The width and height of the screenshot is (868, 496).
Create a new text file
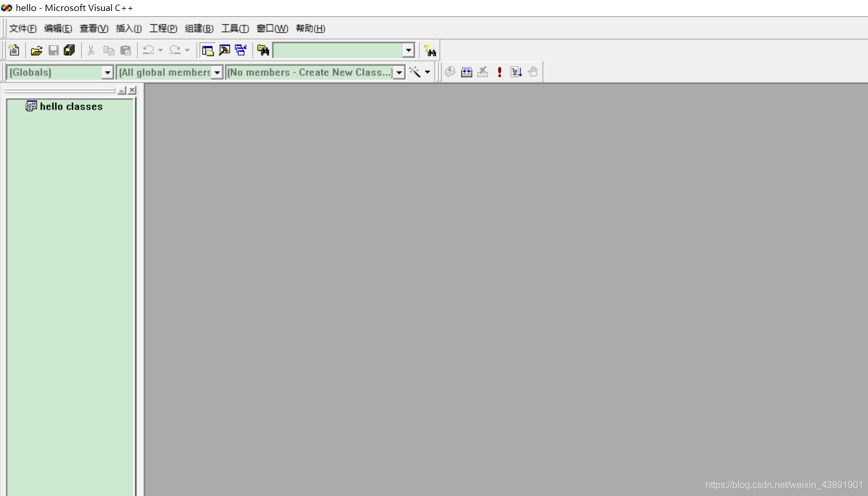(14, 50)
